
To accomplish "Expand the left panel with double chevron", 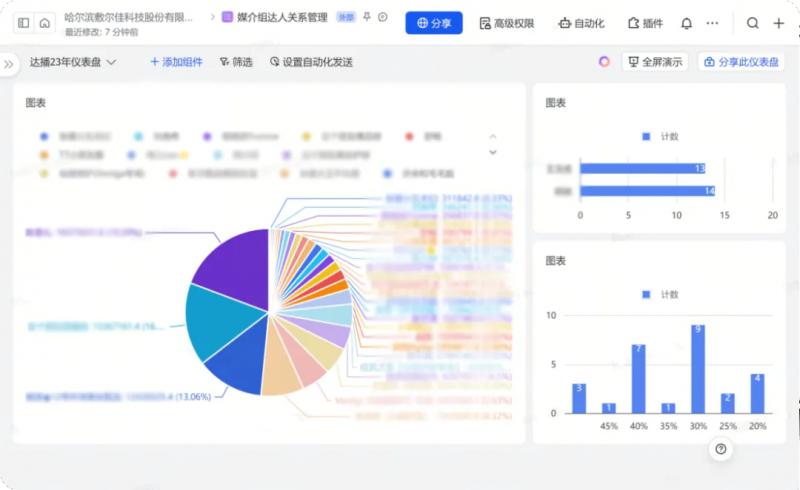I will 9,63.
